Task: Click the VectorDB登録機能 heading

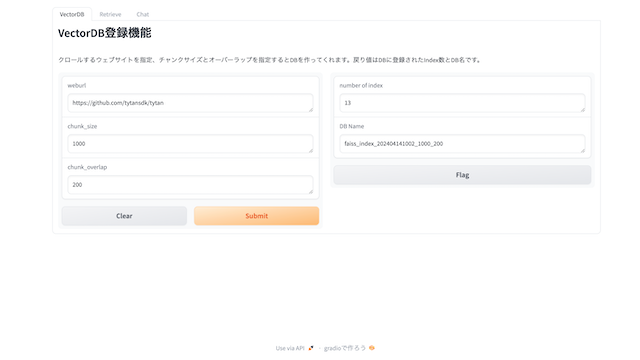Action: click(x=104, y=33)
